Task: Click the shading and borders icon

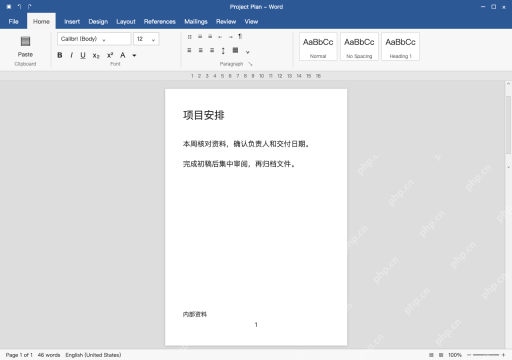Action: pyautogui.click(x=235, y=50)
